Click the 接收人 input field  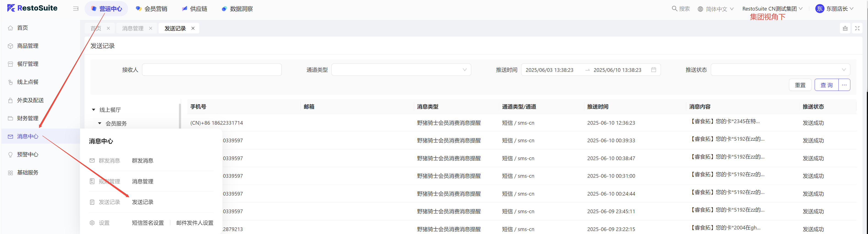(212, 70)
